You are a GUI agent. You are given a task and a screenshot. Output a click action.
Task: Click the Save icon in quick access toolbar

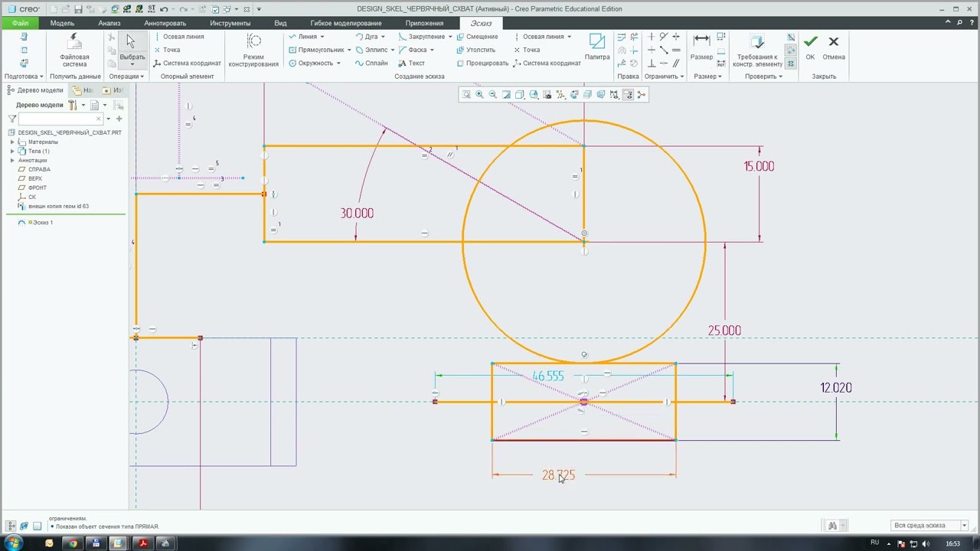point(78,9)
